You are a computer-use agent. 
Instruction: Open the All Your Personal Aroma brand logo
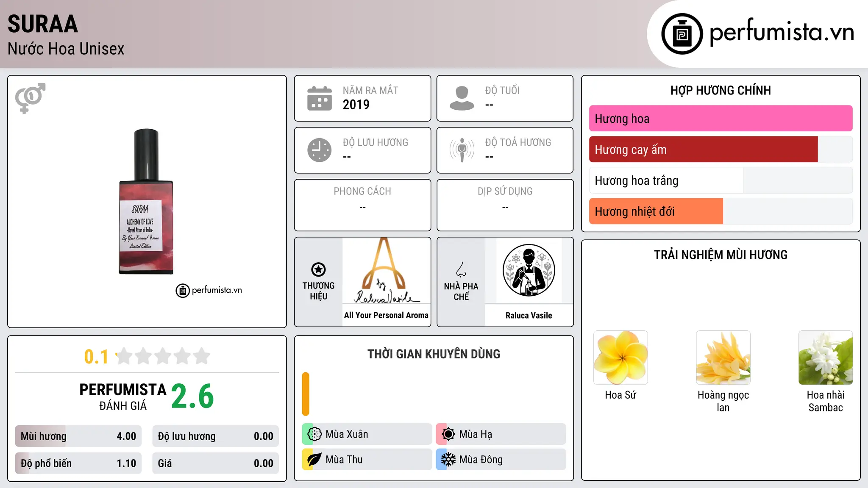tap(386, 271)
